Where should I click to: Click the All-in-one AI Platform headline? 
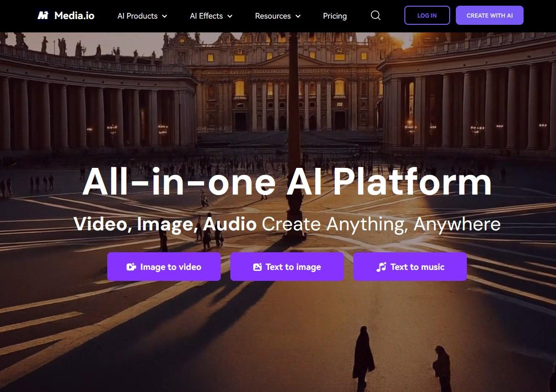(287, 181)
